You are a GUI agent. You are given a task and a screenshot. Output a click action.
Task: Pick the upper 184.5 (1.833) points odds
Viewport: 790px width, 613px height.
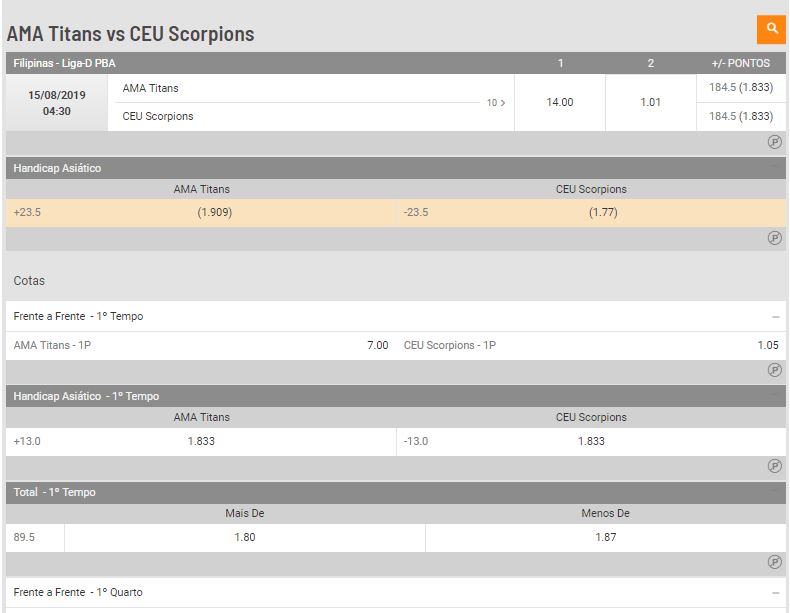point(741,88)
